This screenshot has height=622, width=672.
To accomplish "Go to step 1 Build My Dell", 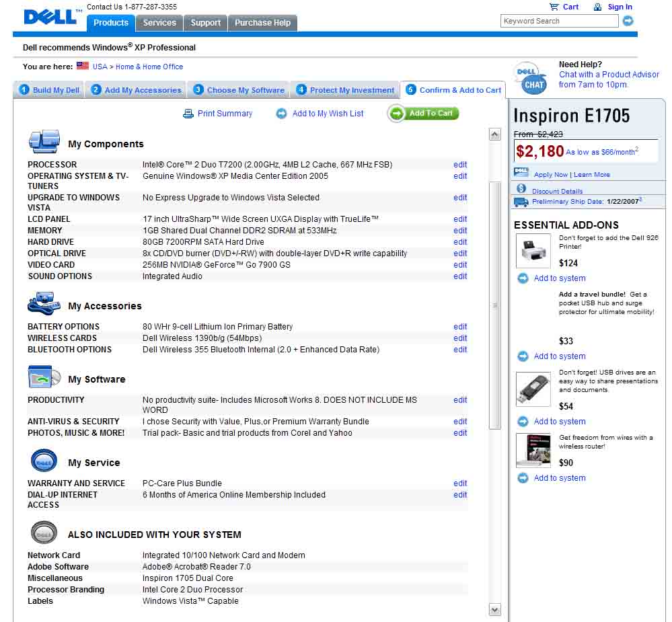I will coord(49,90).
